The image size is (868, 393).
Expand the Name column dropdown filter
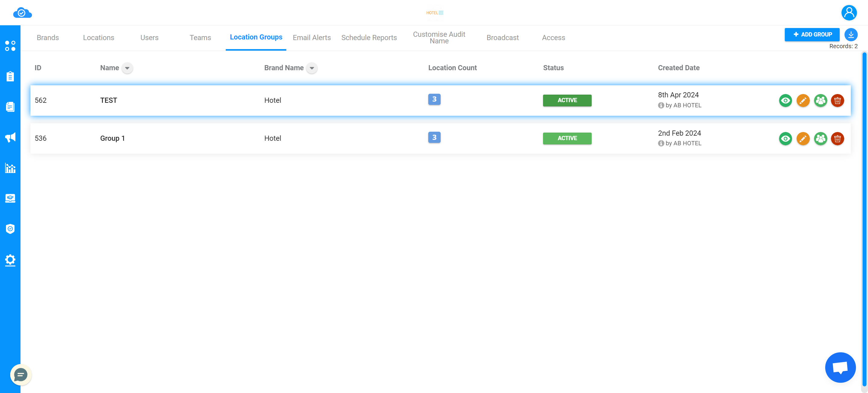coord(127,68)
